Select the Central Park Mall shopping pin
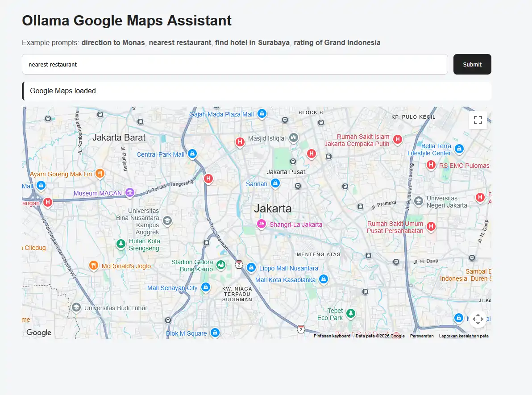This screenshot has width=532, height=395. [192, 154]
